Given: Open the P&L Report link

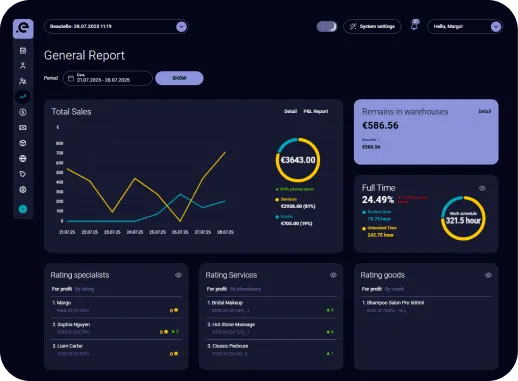Looking at the screenshot, I should pyautogui.click(x=316, y=111).
